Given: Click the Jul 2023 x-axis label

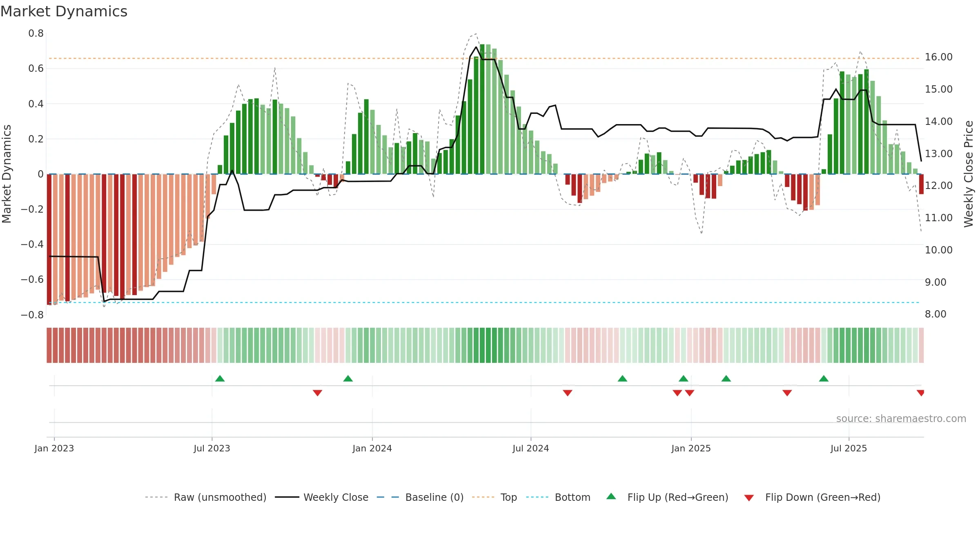Looking at the screenshot, I should click(x=212, y=448).
